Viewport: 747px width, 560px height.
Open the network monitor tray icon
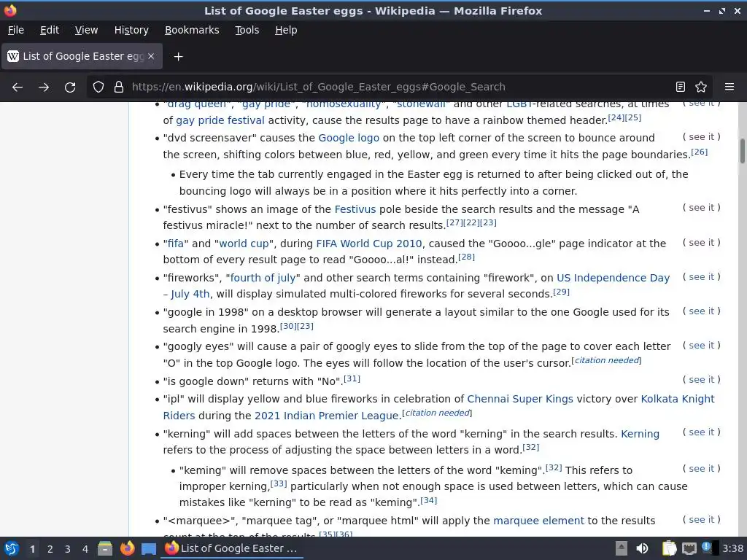(x=689, y=548)
